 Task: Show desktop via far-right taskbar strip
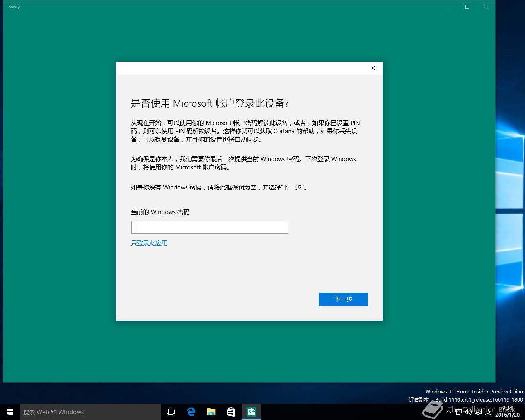(524, 412)
